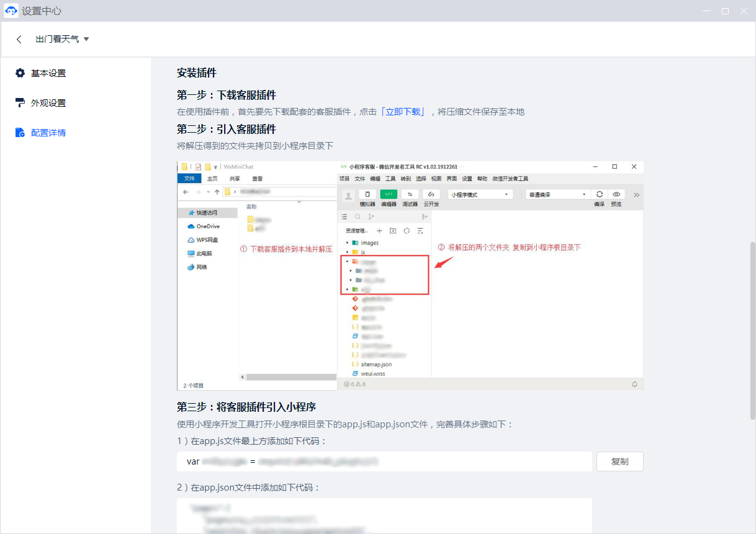
Task: Click the document icon beside 配置详情
Action: pos(20,133)
